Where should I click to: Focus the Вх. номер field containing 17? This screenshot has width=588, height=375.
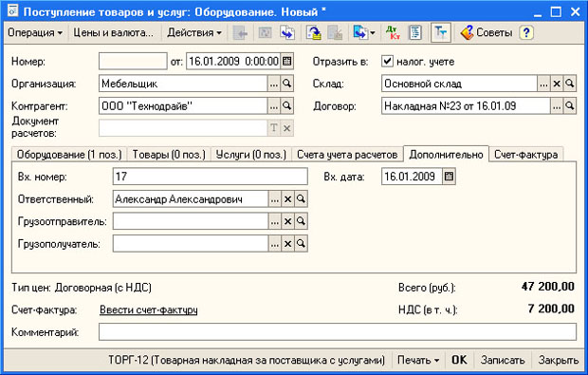point(210,177)
